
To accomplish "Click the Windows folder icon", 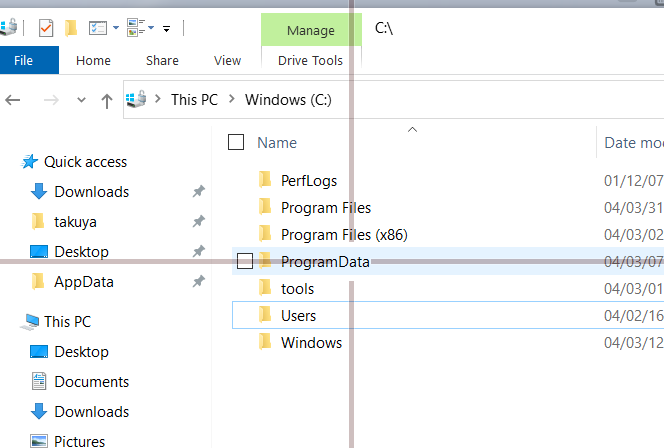I will pyautogui.click(x=265, y=342).
